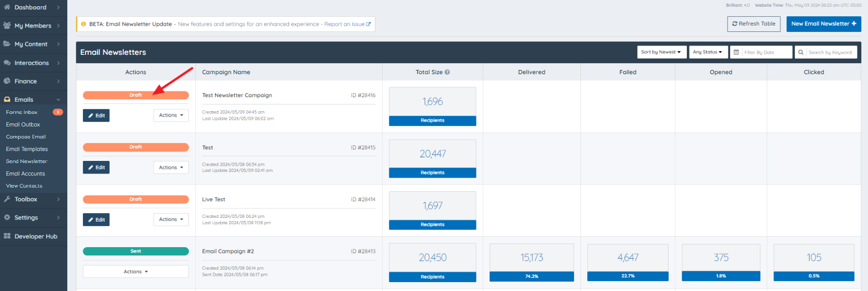Viewport: 868px width, 291px height.
Task: Click the 22.7% failed progress bar
Action: tap(628, 276)
